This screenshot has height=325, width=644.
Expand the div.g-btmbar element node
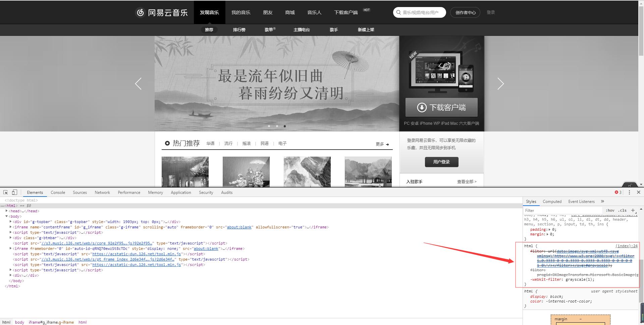click(x=11, y=238)
